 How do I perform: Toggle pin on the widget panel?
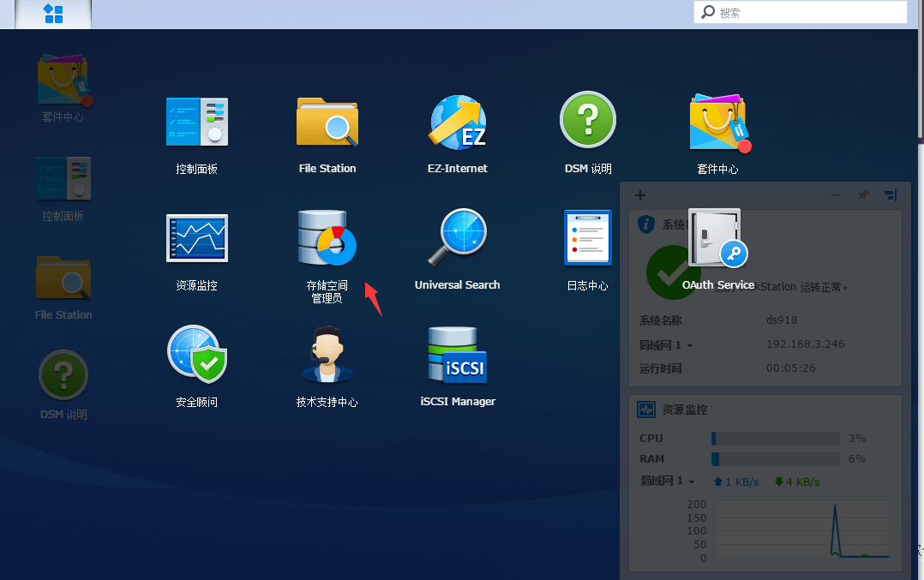tap(863, 195)
